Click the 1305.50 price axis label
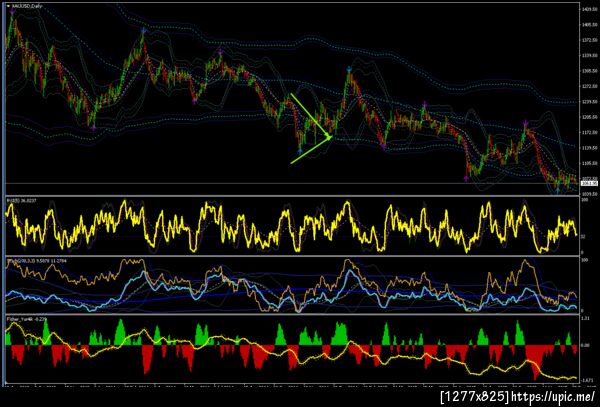Viewport: 600px width, 407px height. click(589, 71)
